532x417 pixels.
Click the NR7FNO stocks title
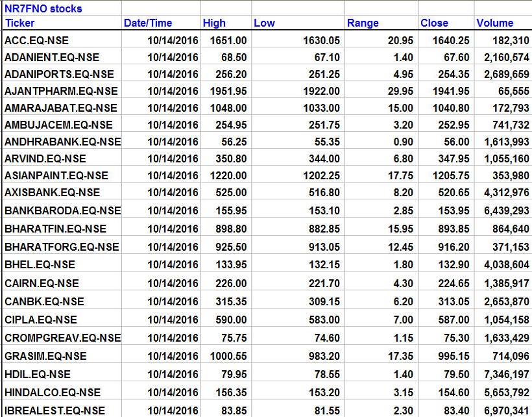pyautogui.click(x=43, y=9)
